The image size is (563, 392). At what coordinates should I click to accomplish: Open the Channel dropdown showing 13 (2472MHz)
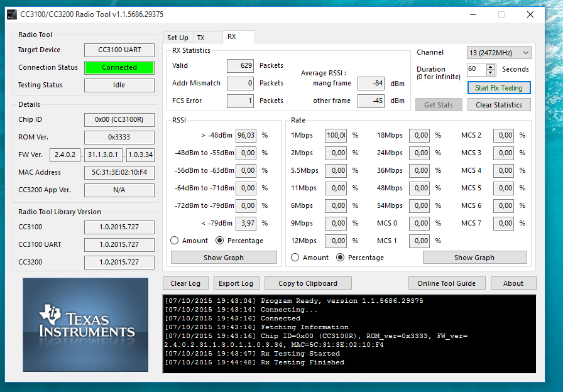(499, 53)
